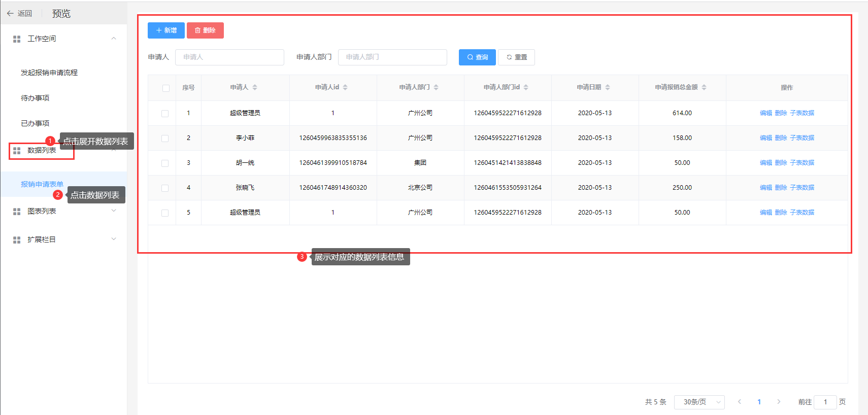The height and width of the screenshot is (415, 868).
Task: Select the checkbox for row 4 (张晓飞)
Action: coord(165,188)
